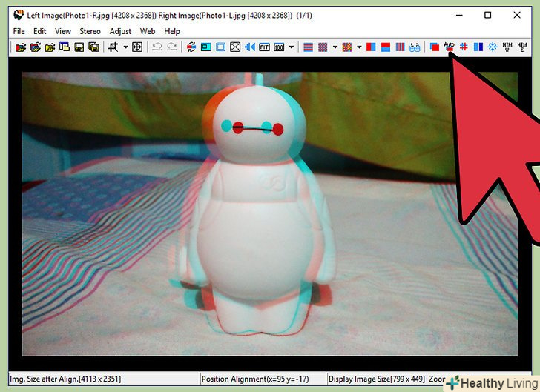The height and width of the screenshot is (392, 540).
Task: Toggle the Interlaced view mode button
Action: coord(308,47)
